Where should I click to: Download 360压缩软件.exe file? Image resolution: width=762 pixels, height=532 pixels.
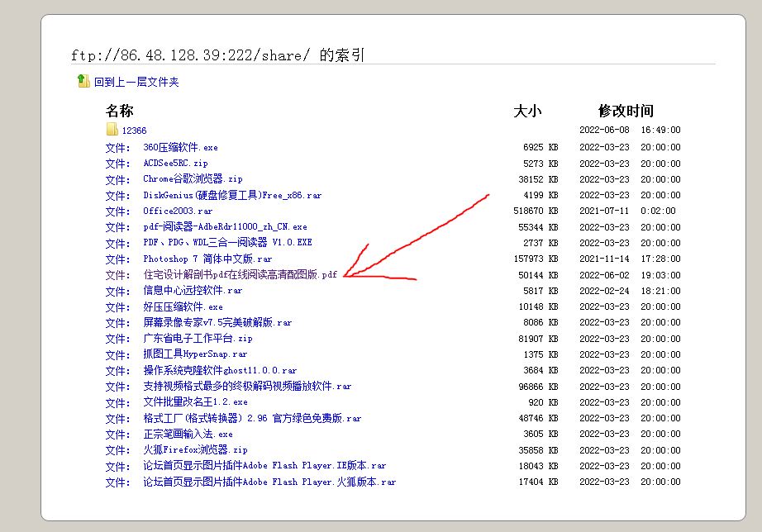(180, 147)
